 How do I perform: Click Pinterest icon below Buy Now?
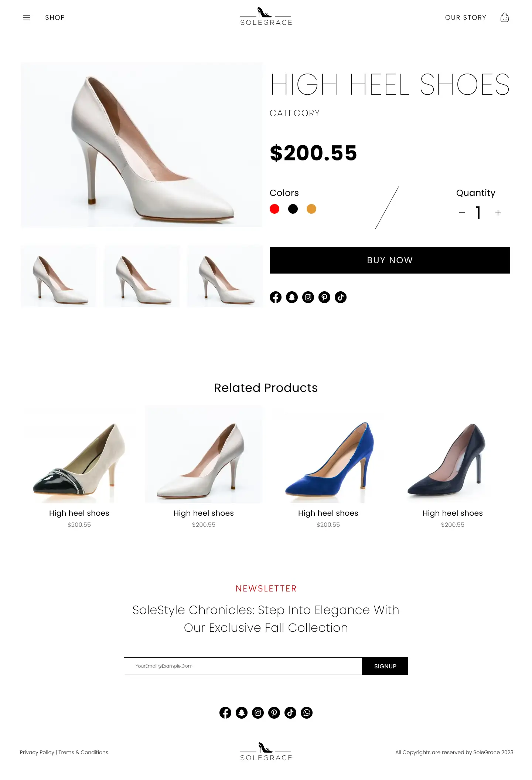pos(324,297)
